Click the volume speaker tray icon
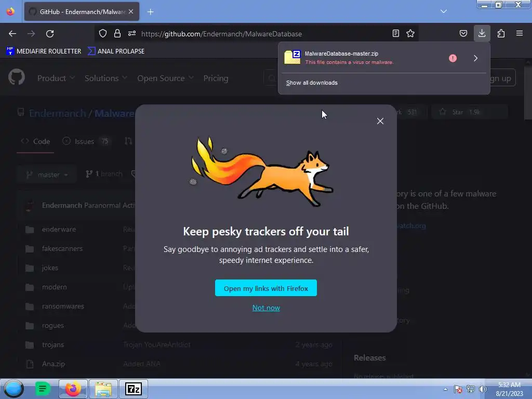This screenshot has width=532, height=399. pyautogui.click(x=483, y=389)
